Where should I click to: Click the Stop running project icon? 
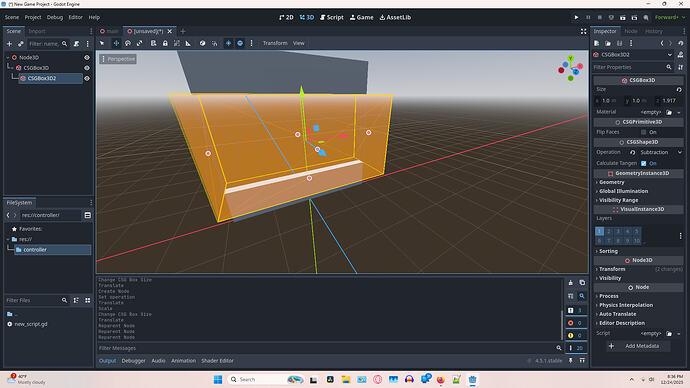(599, 17)
